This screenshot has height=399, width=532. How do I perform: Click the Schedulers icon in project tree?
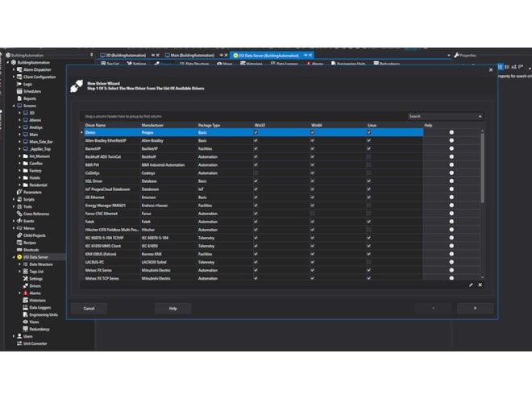(19, 91)
